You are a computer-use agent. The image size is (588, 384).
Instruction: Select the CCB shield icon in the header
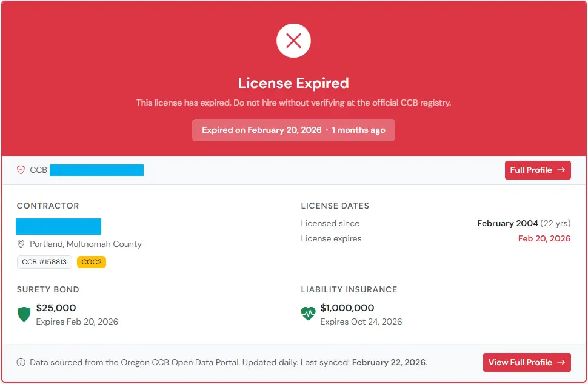click(21, 170)
